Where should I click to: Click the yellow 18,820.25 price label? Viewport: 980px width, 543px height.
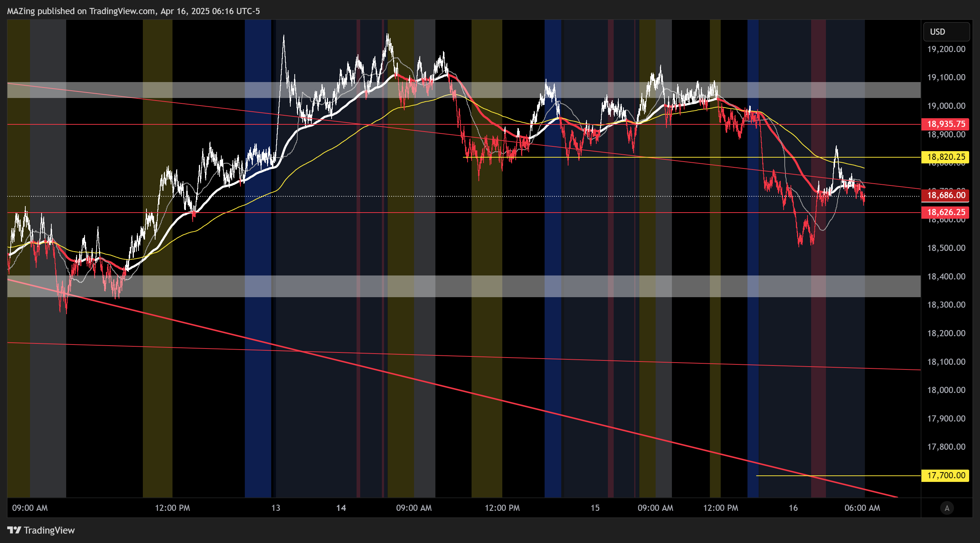945,157
